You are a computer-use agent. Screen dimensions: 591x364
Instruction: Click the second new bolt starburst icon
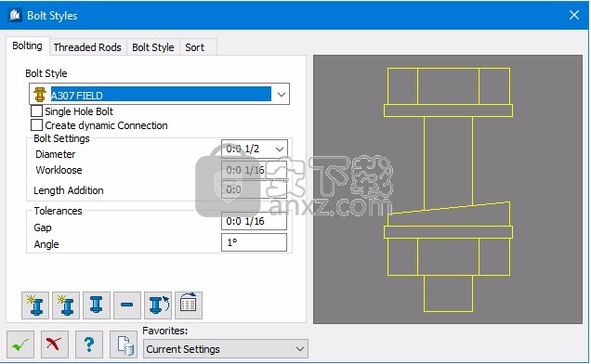pos(66,305)
